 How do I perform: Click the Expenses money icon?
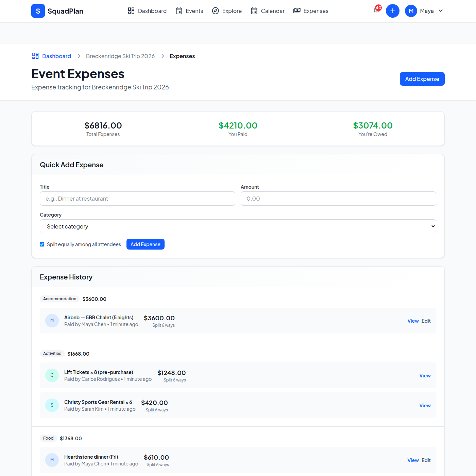pyautogui.click(x=296, y=11)
